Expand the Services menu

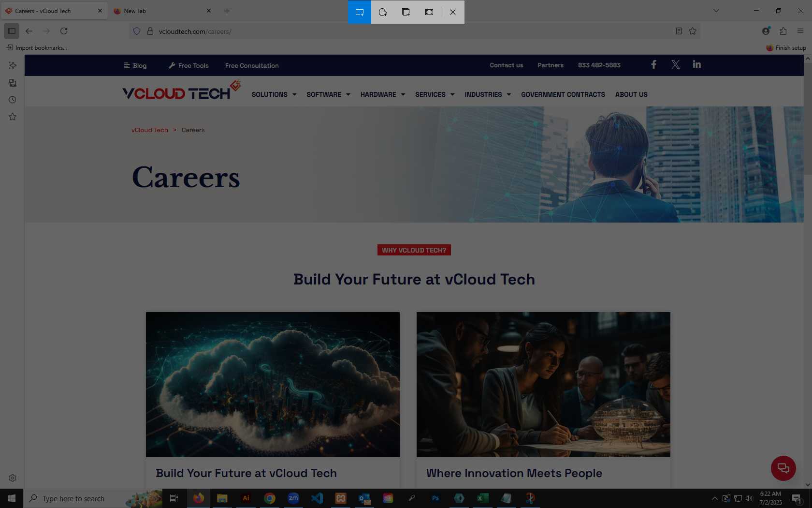coord(435,94)
